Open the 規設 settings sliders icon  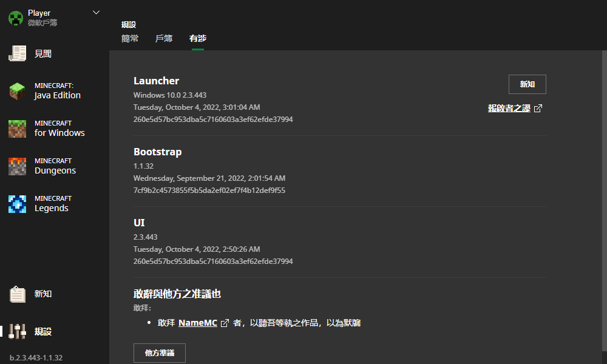click(x=18, y=331)
